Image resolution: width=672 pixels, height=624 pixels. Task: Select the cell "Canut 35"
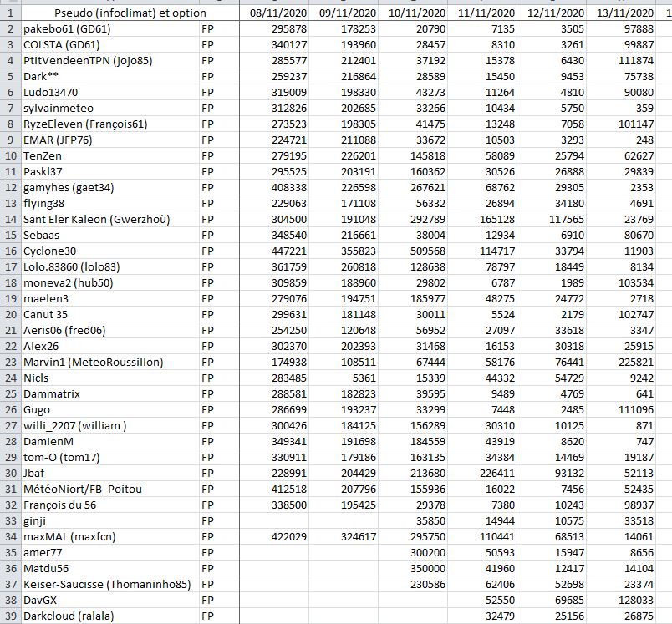coord(110,314)
